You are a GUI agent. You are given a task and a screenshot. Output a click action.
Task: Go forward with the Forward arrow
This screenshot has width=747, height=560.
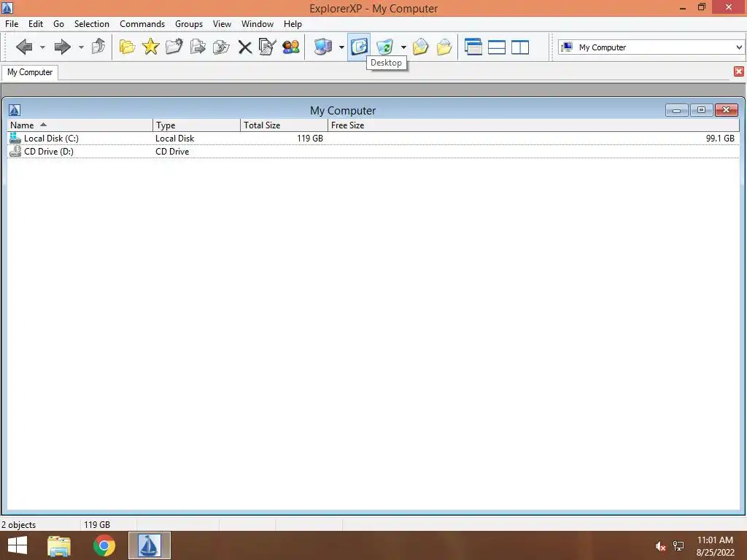click(63, 47)
